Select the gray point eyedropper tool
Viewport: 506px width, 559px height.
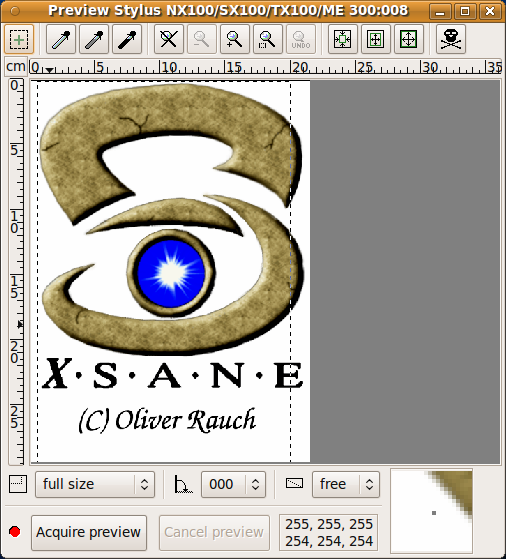pyautogui.click(x=94, y=39)
